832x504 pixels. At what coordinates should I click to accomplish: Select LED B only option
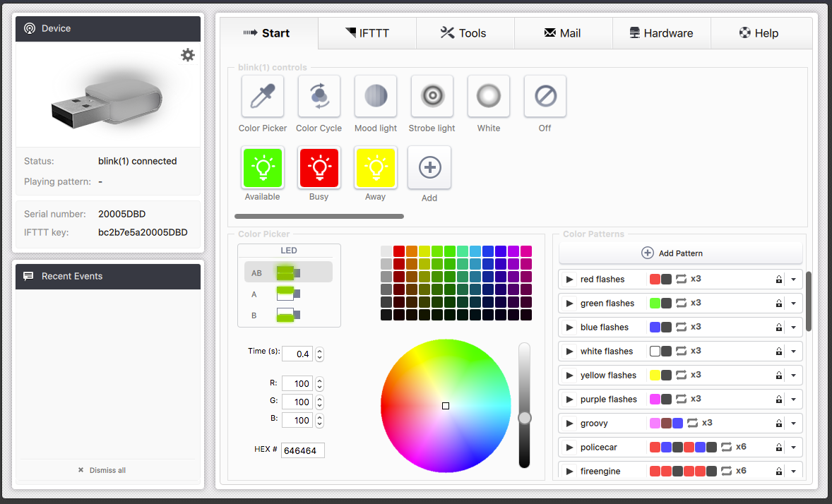tap(287, 315)
